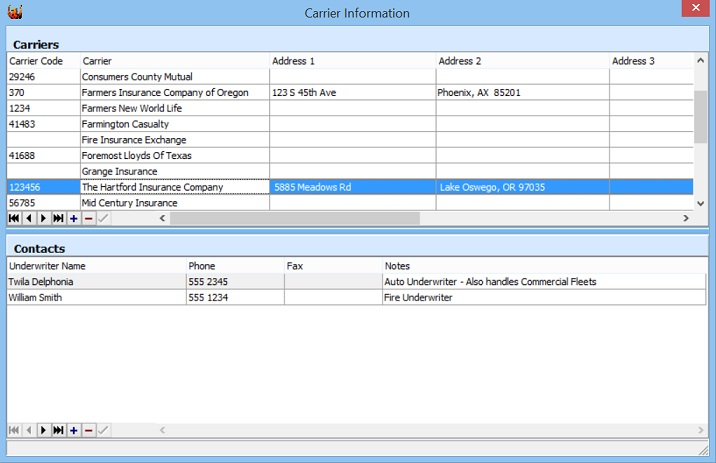Click carrier code 123456 cell

tap(43, 187)
